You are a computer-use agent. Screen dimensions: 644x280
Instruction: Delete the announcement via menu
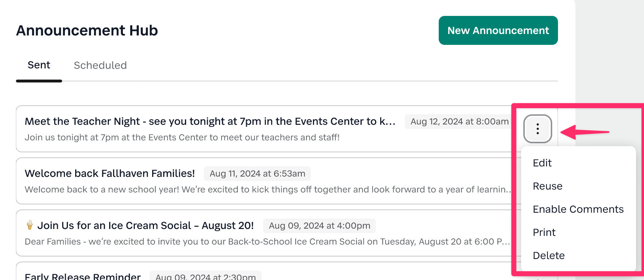[x=549, y=255]
